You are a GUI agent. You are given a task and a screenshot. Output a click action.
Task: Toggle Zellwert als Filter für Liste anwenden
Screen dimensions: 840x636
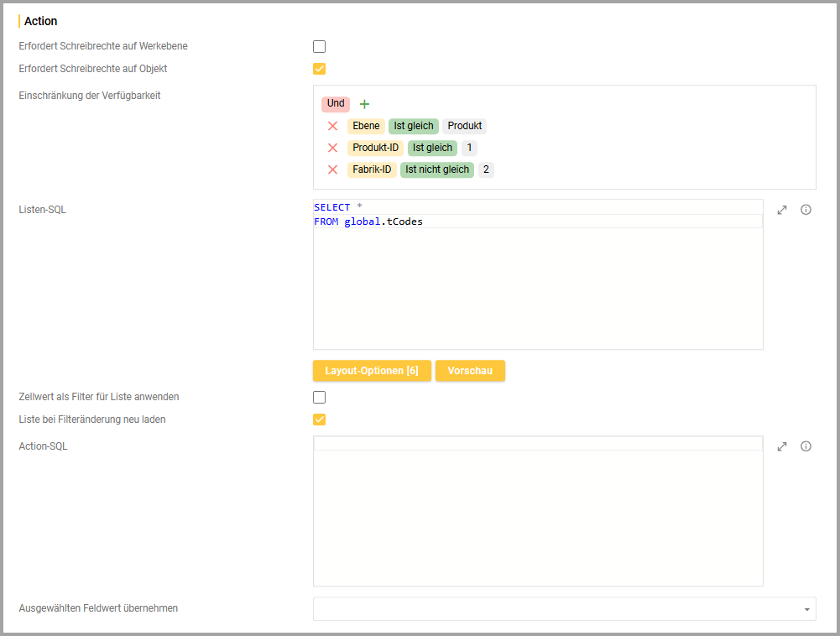coord(320,398)
